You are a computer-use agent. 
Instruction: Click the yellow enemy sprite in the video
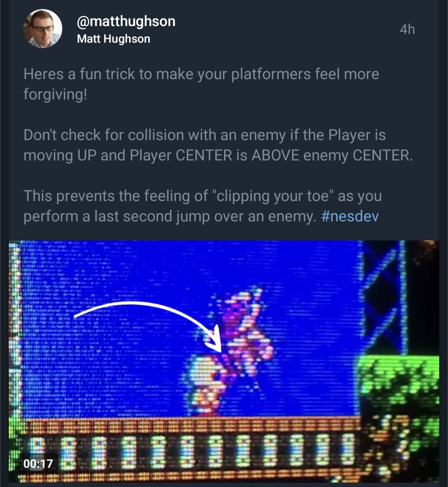click(207, 385)
